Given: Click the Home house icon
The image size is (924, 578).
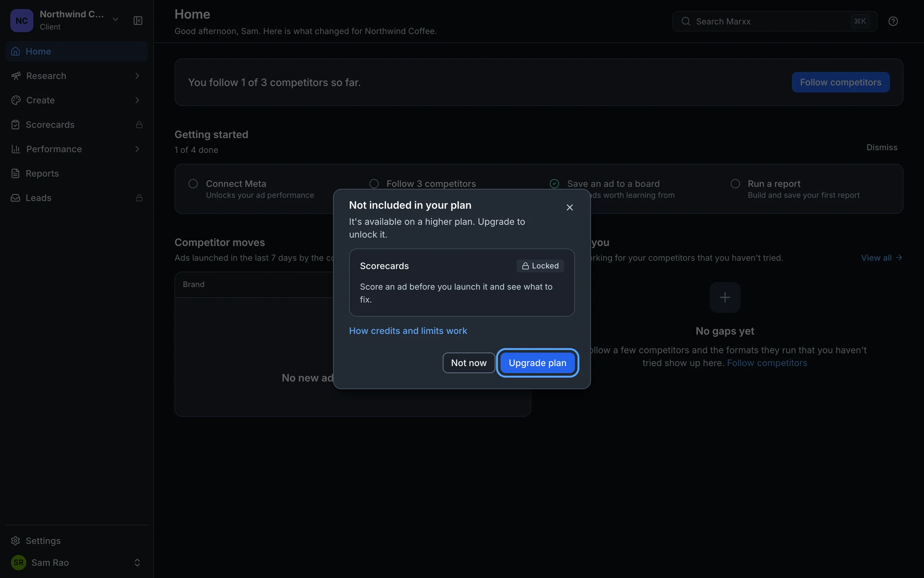Looking at the screenshot, I should pos(15,51).
